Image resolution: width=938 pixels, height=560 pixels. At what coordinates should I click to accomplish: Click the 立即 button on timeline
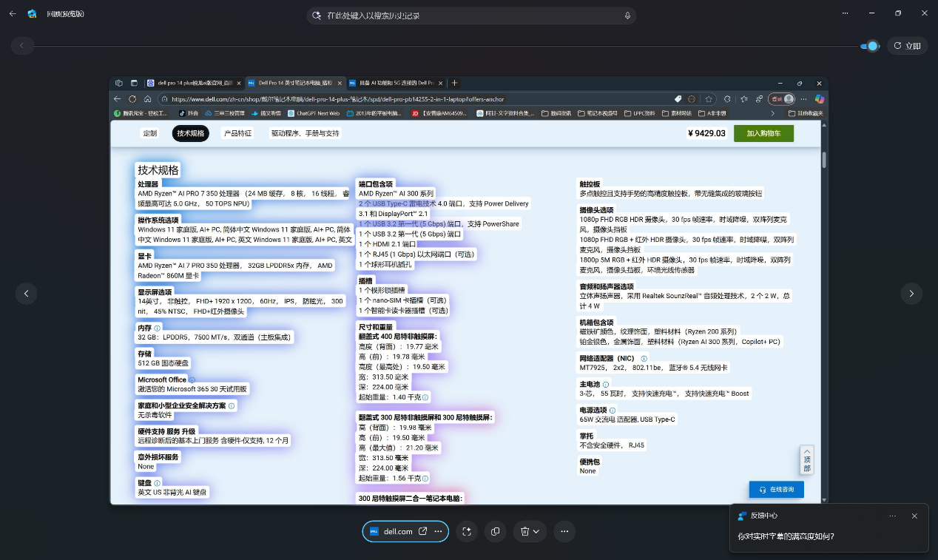pos(907,46)
